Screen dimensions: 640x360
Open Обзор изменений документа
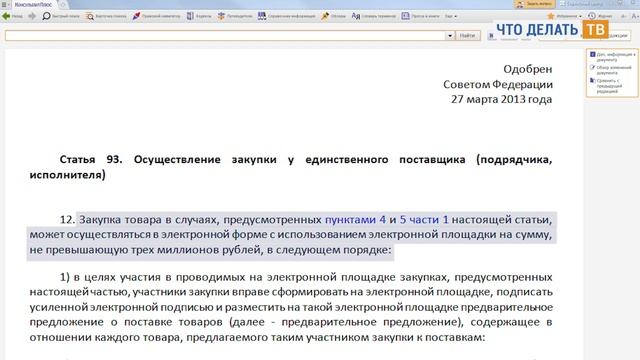point(610,70)
